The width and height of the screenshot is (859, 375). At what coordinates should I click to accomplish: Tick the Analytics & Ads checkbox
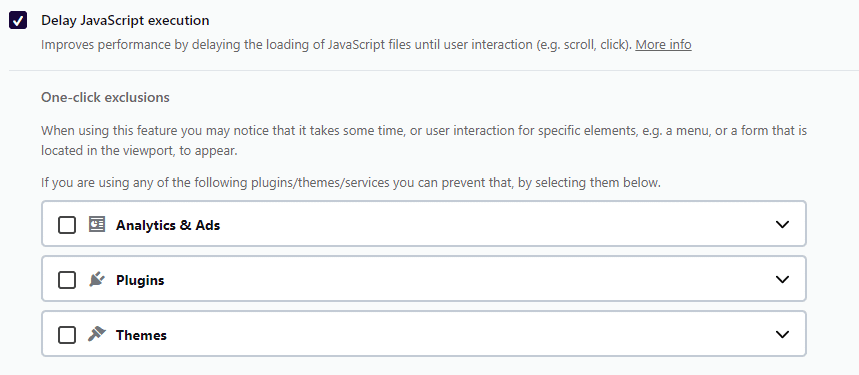pyautogui.click(x=67, y=225)
